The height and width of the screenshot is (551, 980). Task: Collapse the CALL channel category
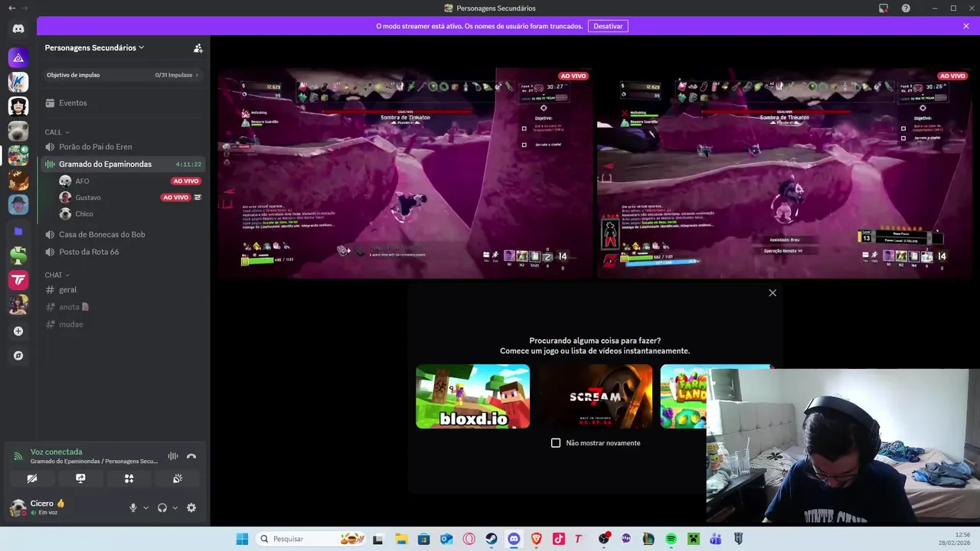(57, 132)
